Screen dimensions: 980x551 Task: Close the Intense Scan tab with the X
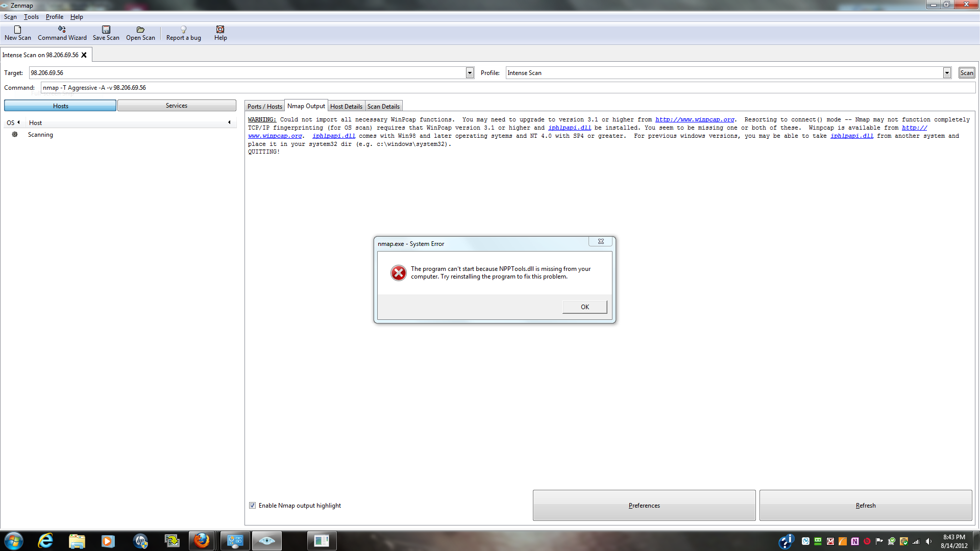(84, 55)
